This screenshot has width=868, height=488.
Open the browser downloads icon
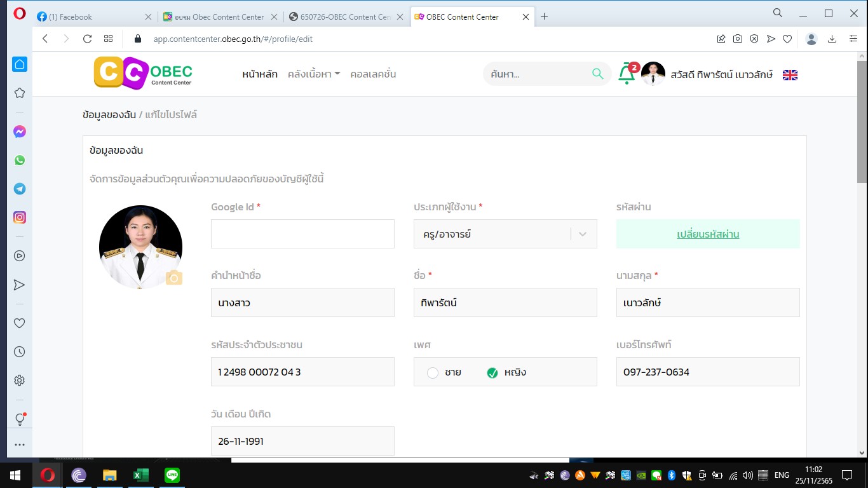pos(832,39)
